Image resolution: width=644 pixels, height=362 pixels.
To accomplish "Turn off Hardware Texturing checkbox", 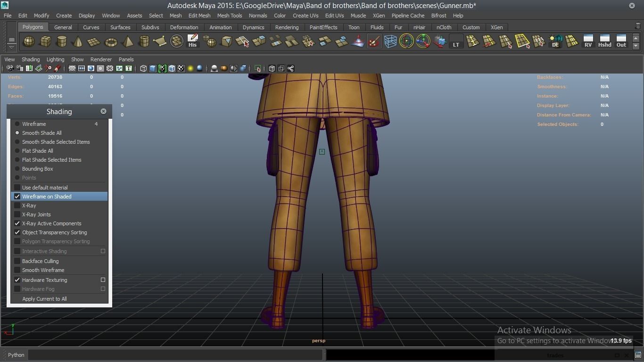I will [17, 280].
